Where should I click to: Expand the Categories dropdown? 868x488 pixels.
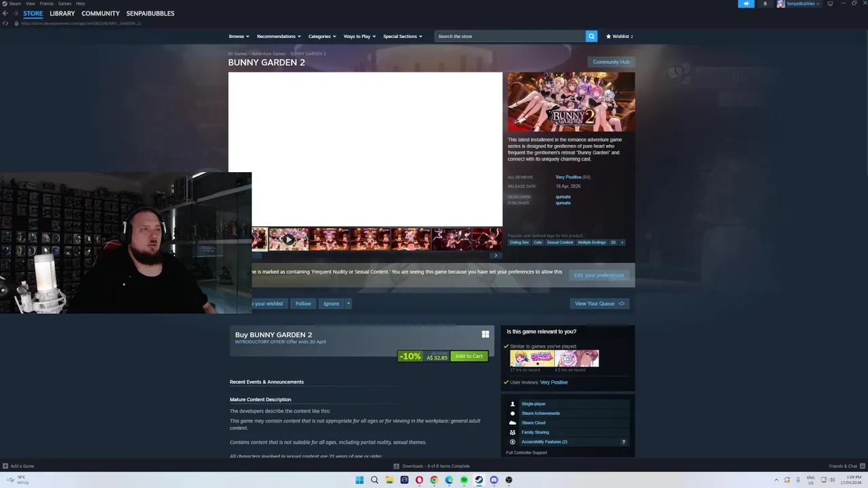tap(322, 37)
